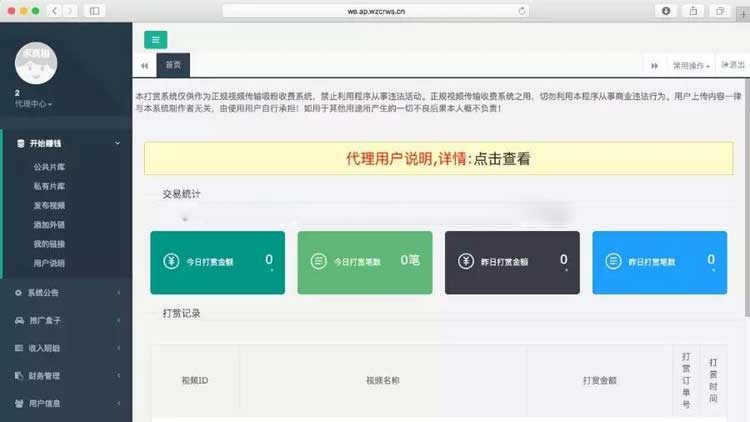Click the tab scroll-right double arrow

(655, 65)
